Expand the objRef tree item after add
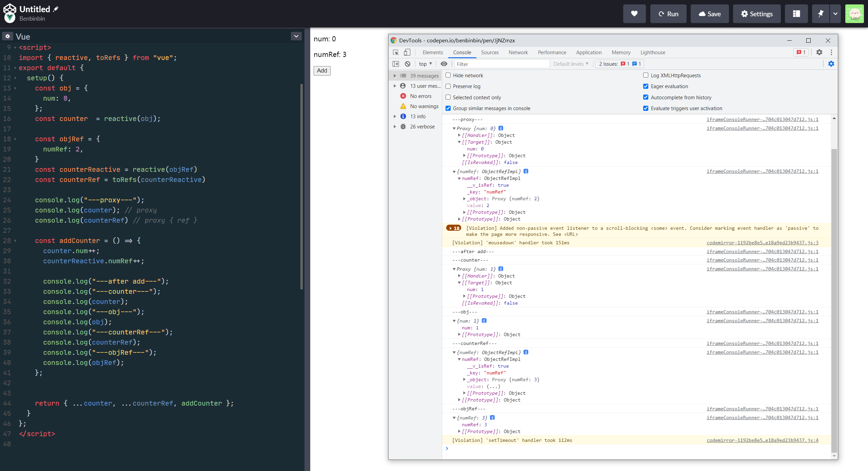Viewport: 868px width, 471px height. click(454, 418)
